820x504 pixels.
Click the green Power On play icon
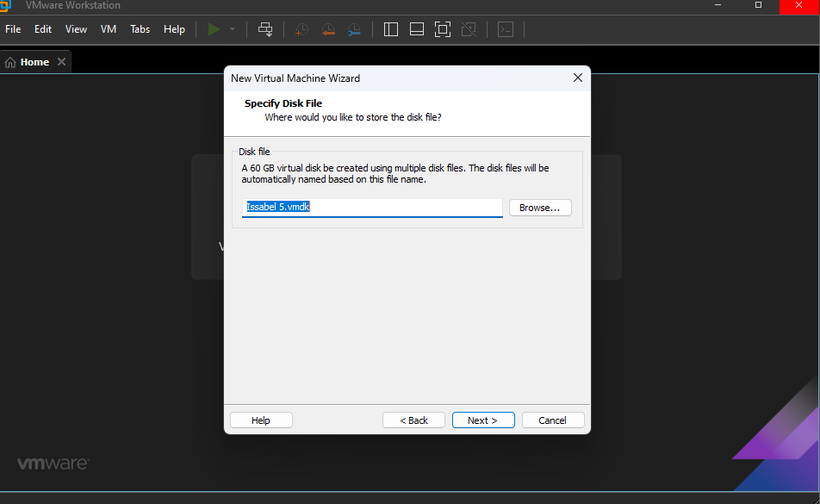click(214, 29)
